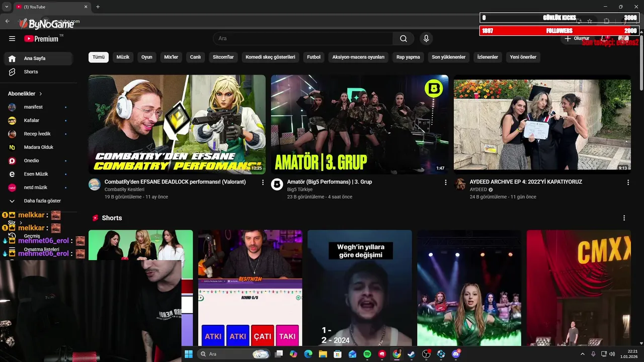Open netd müzik channel in sidebar
The image size is (644, 362).
38,188
